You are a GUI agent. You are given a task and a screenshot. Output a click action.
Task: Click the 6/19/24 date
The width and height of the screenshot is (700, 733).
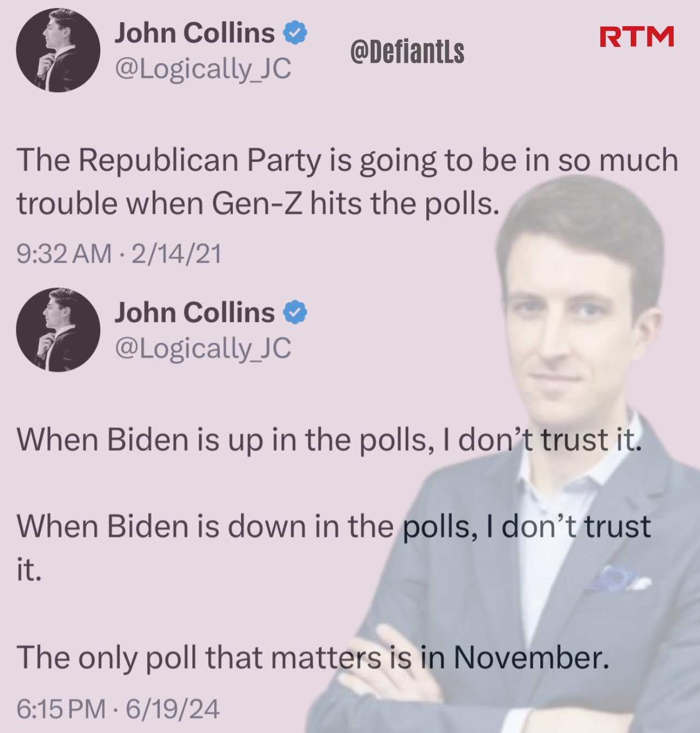click(173, 709)
